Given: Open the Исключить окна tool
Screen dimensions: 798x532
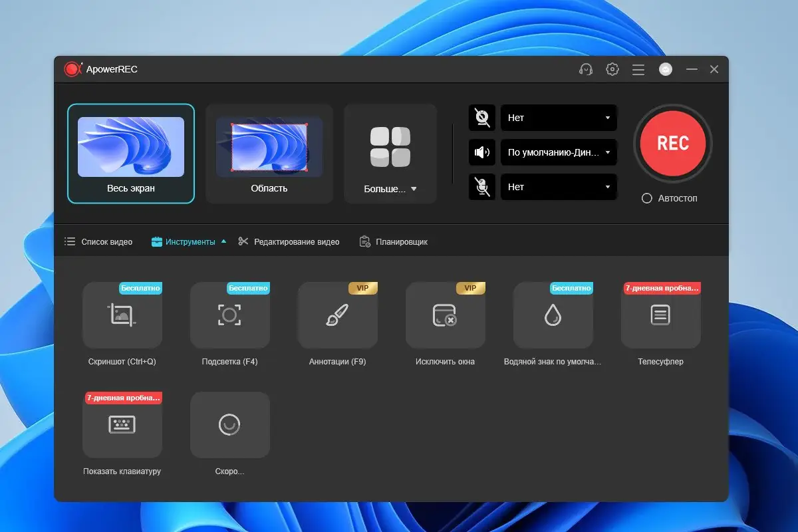Looking at the screenshot, I should (x=446, y=315).
